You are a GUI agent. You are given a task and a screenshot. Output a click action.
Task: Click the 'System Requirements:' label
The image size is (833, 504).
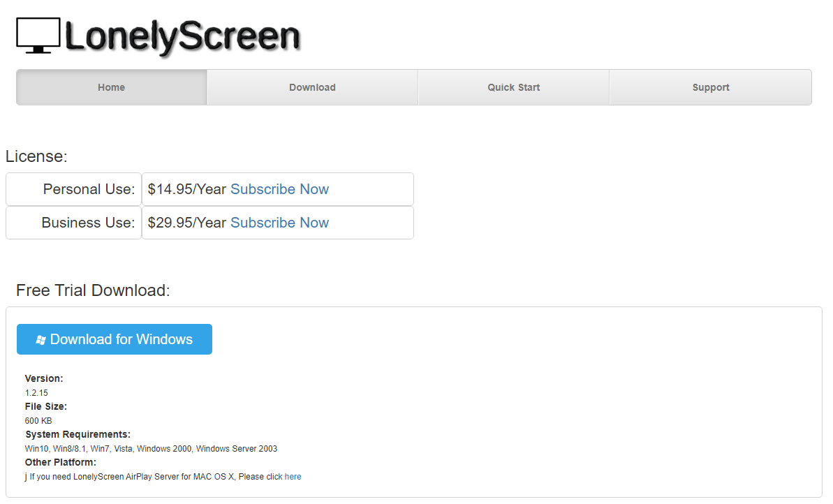[78, 434]
